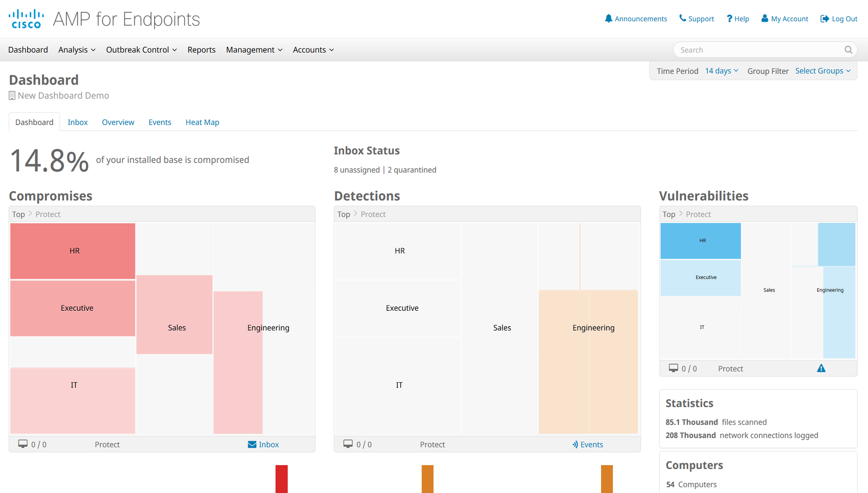Select the IT tile in Compromises
This screenshot has width=868, height=493.
[73, 401]
